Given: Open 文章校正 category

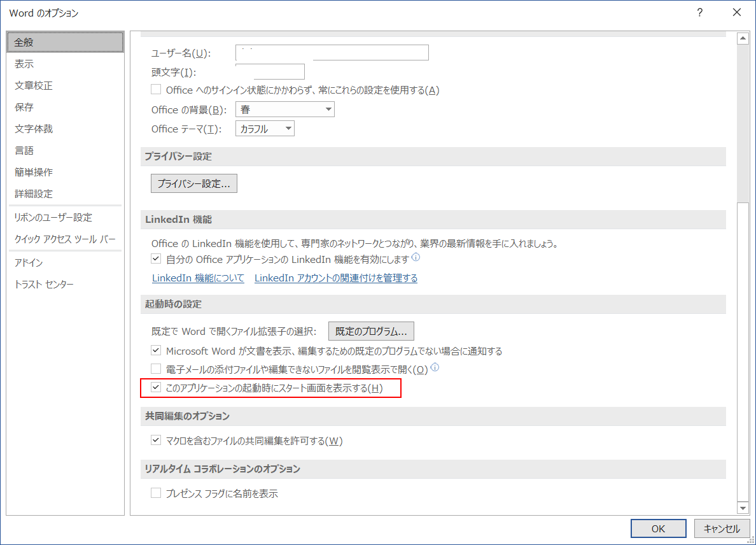Looking at the screenshot, I should (x=65, y=85).
